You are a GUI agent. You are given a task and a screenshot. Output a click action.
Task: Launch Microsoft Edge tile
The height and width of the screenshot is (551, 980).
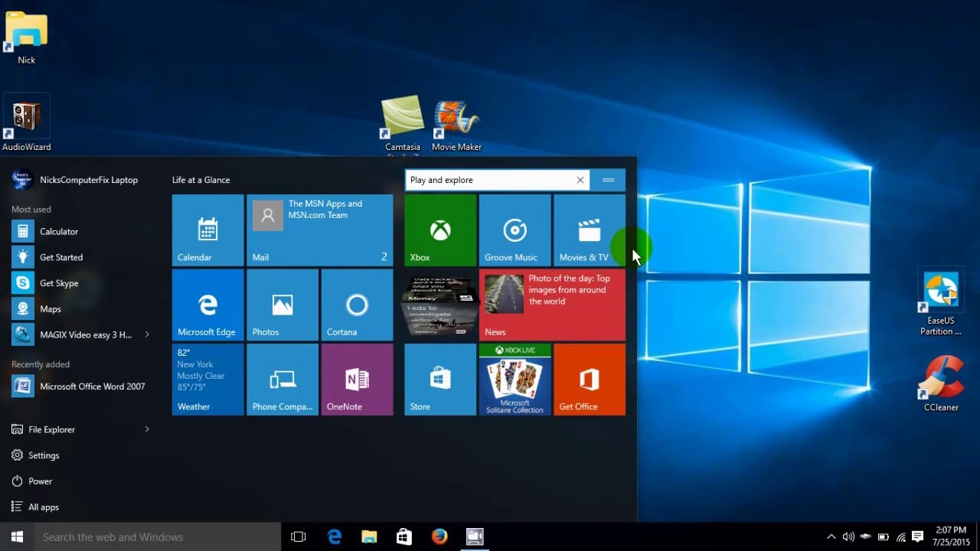207,305
